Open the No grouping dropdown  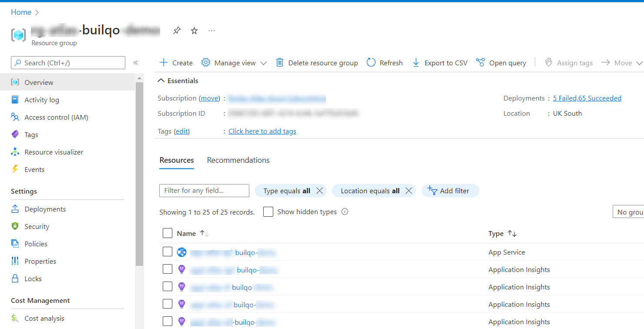(x=628, y=212)
